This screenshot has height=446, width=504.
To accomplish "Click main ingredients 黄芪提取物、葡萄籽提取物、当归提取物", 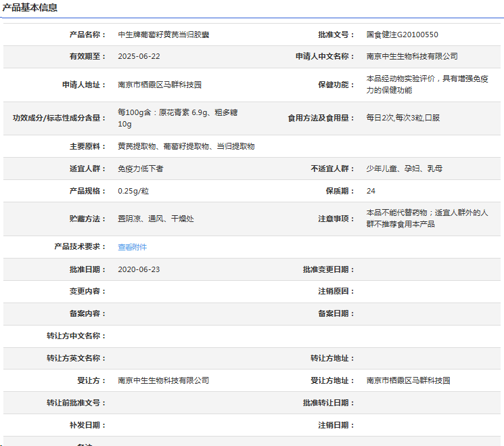I will (186, 146).
